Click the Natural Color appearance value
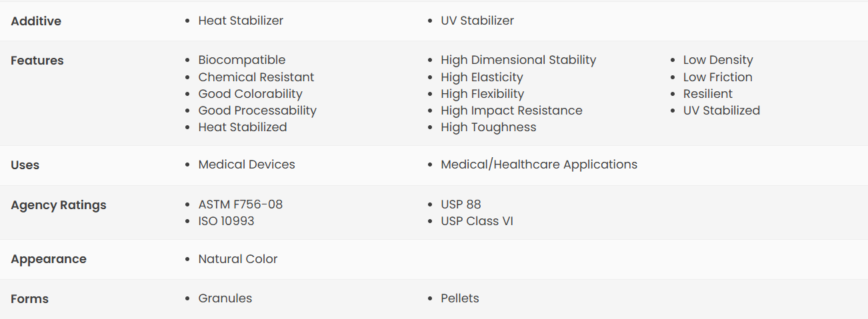The height and width of the screenshot is (319, 868). [x=238, y=259]
